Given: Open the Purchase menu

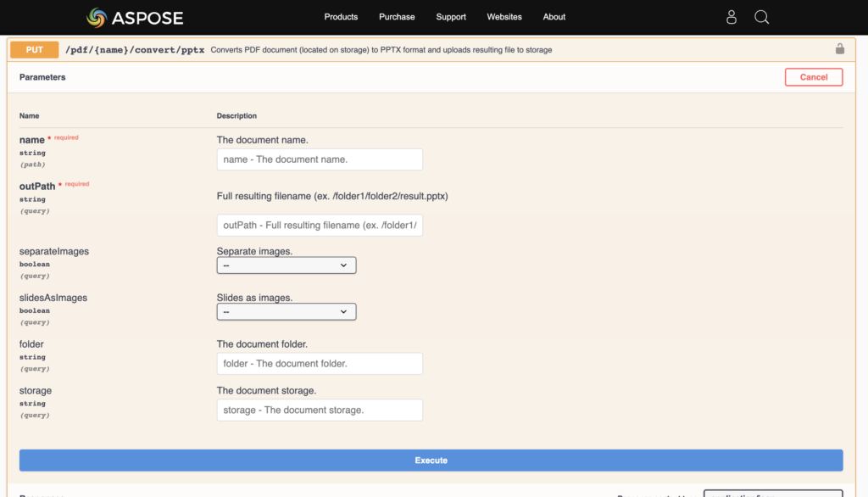Looking at the screenshot, I should (x=397, y=17).
